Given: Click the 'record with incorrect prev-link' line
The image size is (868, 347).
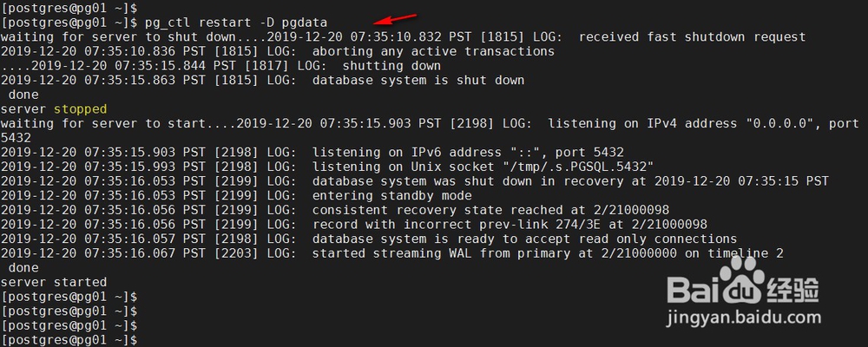Looking at the screenshot, I should click(x=354, y=224).
